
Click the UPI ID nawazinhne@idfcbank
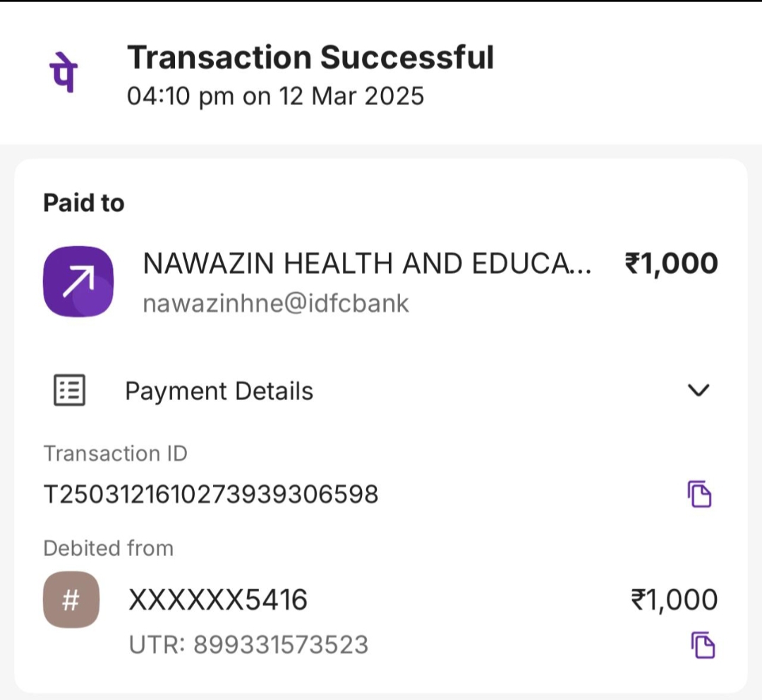275,303
